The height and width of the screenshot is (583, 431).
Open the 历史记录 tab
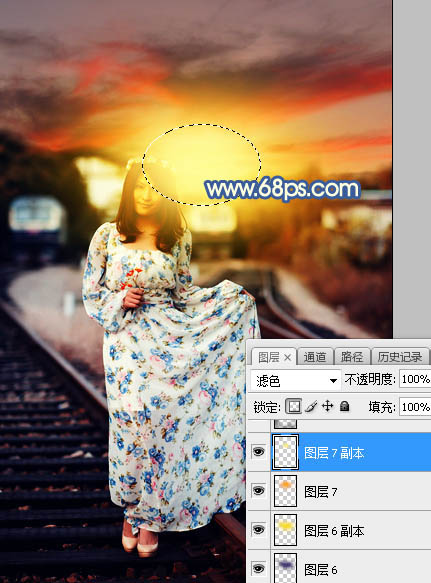(400, 357)
